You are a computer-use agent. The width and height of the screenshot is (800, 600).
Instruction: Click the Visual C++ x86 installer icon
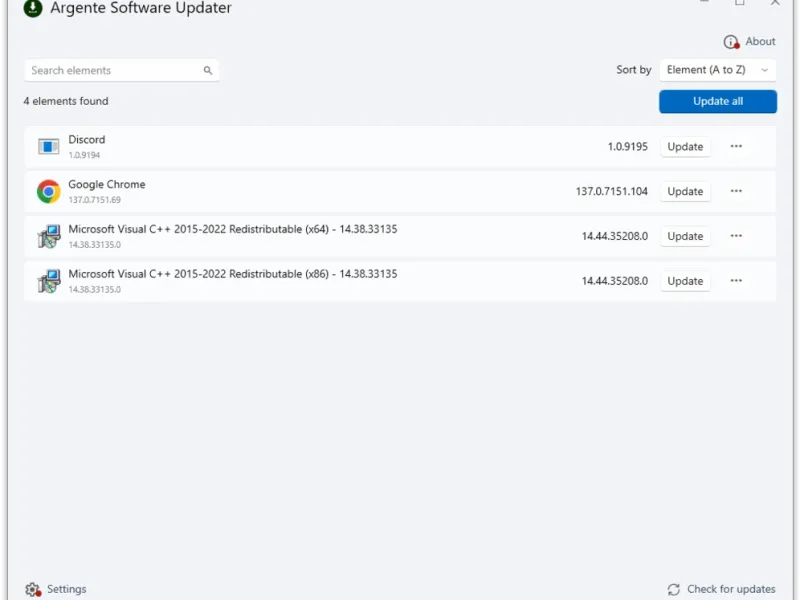(x=49, y=281)
